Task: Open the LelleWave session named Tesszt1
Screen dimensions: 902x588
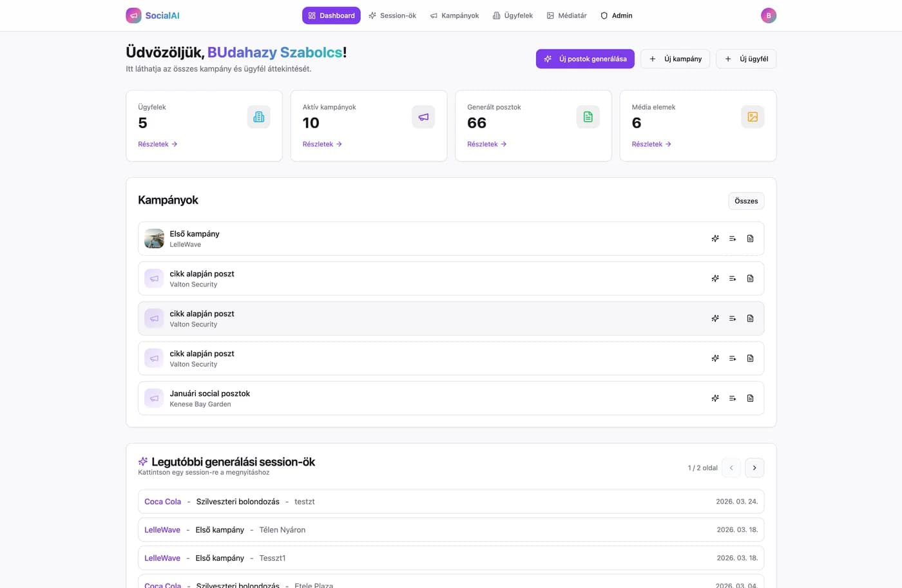Action: click(x=451, y=558)
